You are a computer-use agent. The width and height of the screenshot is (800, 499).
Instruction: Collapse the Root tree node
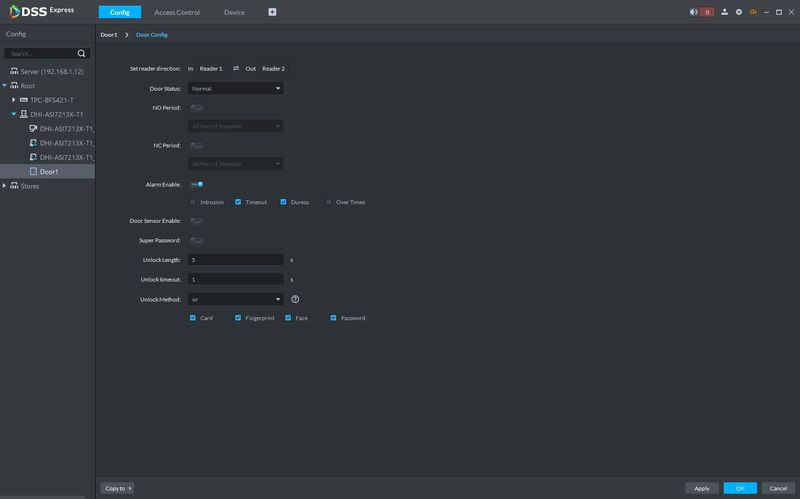(x=5, y=85)
